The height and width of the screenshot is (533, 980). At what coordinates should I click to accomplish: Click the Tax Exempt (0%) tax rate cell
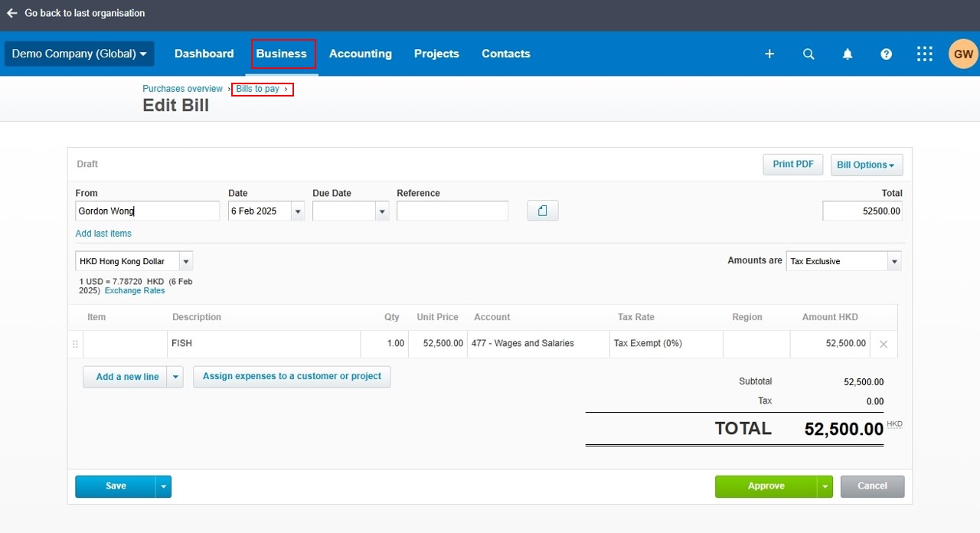point(666,344)
